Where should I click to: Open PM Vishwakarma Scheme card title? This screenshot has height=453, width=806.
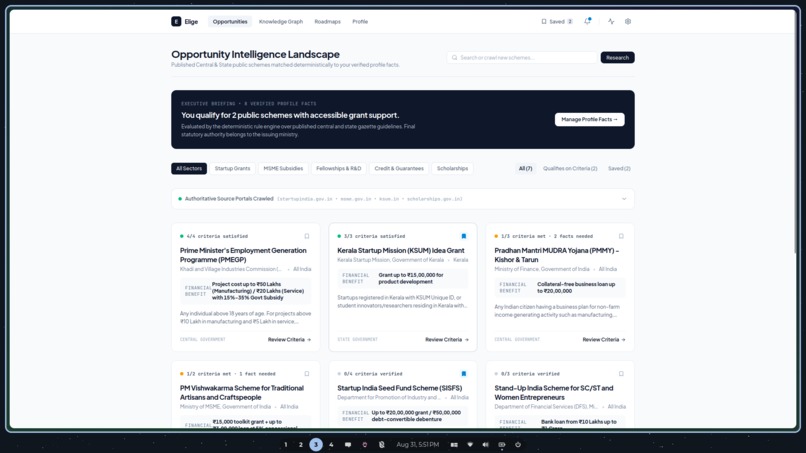[242, 393]
